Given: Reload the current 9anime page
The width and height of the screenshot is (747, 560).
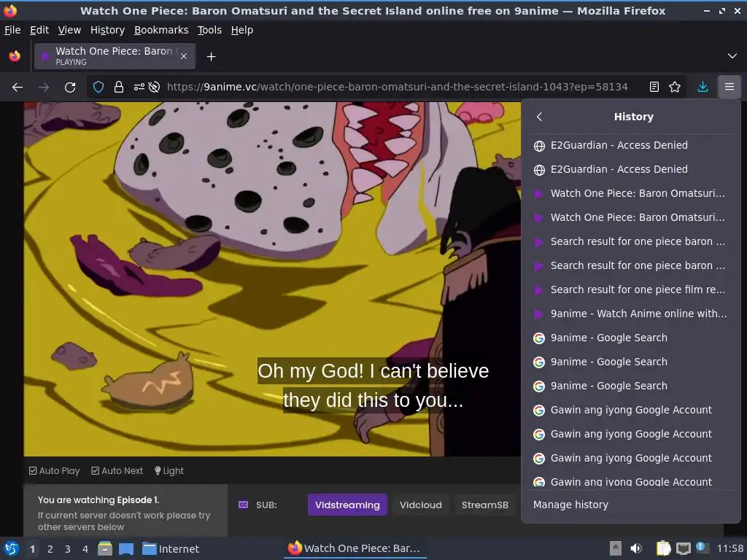Looking at the screenshot, I should click(x=70, y=87).
